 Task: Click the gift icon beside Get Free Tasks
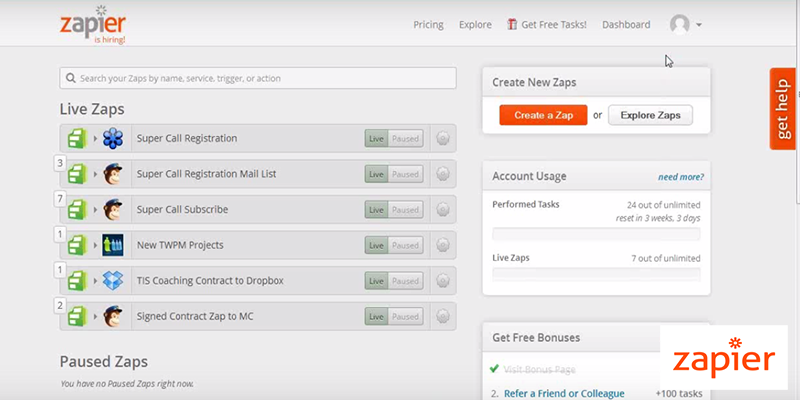pos(513,25)
